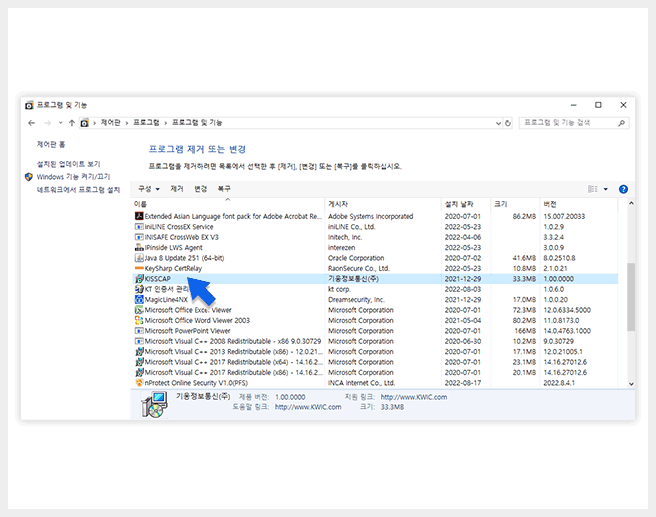Click the refresh icon in address bar

(x=508, y=123)
